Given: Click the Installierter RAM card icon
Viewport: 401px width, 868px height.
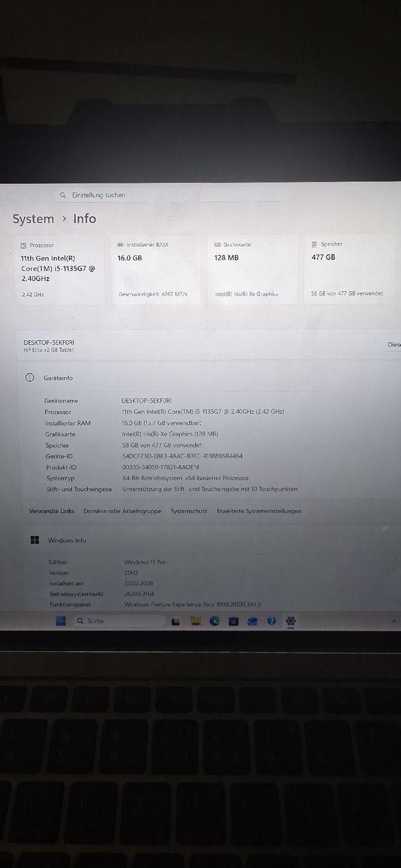Looking at the screenshot, I should (121, 245).
